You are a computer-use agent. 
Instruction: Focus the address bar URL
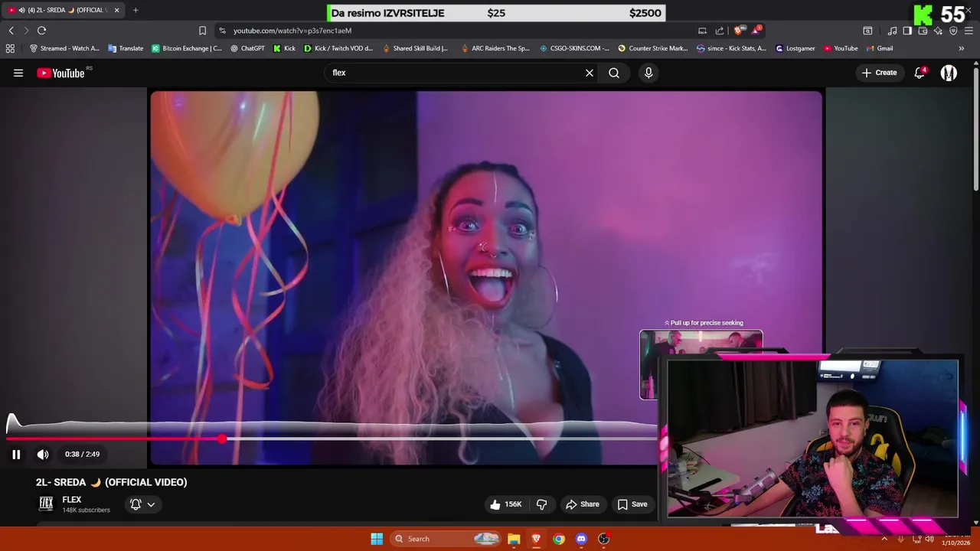point(292,31)
